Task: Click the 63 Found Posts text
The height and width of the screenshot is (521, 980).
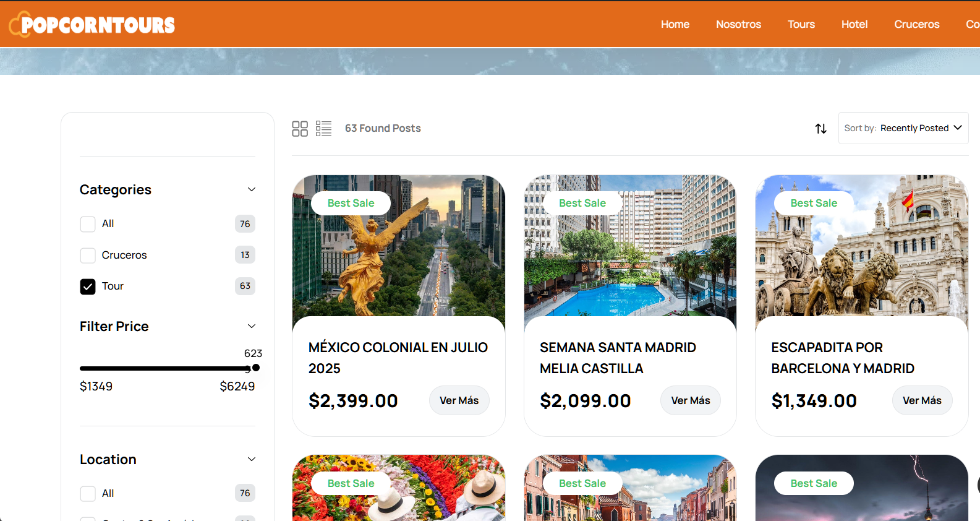Action: [383, 128]
